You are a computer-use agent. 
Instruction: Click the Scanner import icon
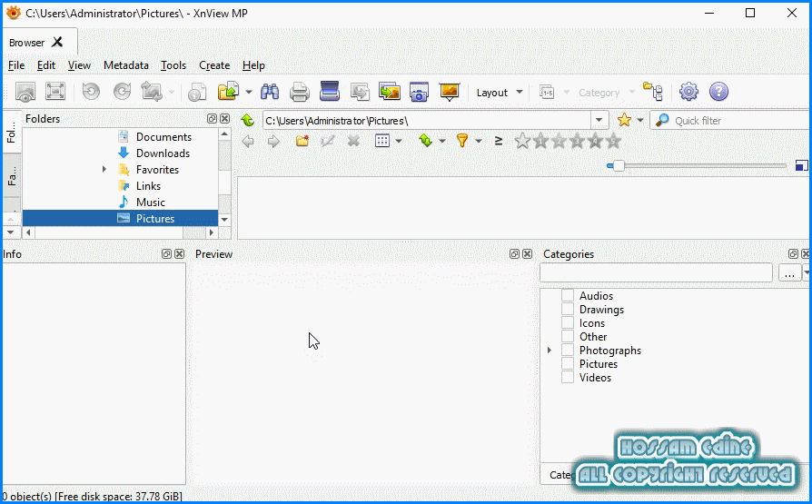tap(330, 92)
